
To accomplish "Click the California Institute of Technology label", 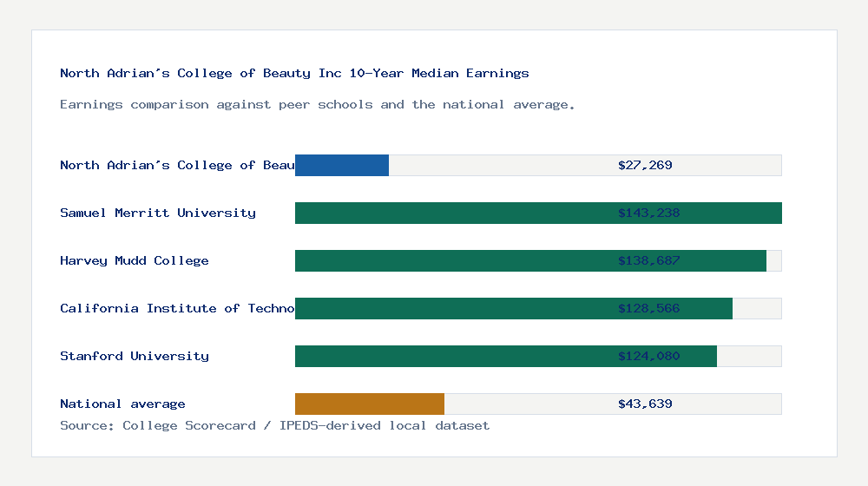I will coord(177,308).
